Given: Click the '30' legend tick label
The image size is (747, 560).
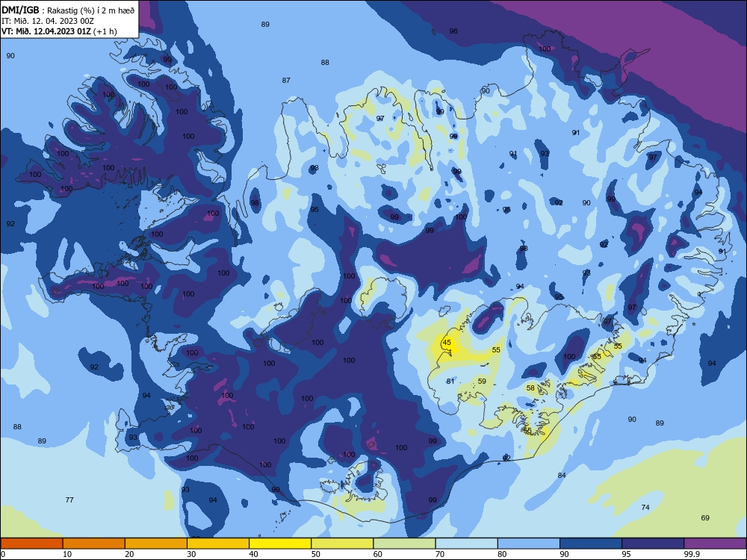Looking at the screenshot, I should pos(191,554).
